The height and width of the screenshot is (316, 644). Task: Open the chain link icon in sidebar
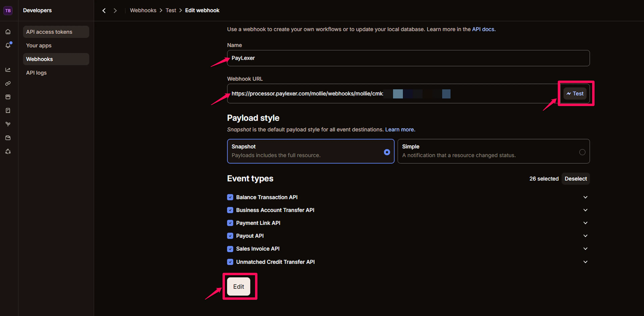(8, 83)
